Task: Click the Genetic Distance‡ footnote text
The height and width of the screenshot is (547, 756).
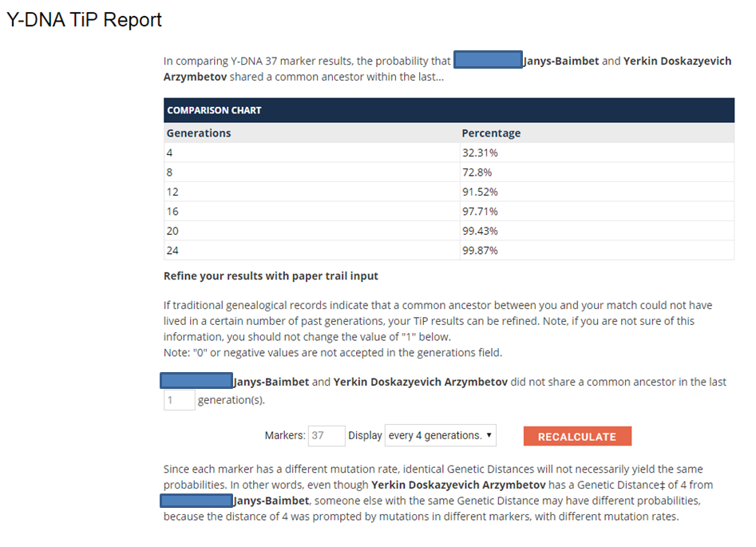Action: click(x=621, y=485)
